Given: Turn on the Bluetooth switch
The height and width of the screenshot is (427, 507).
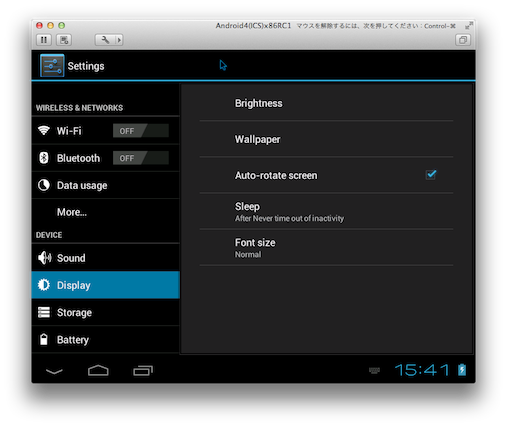Looking at the screenshot, I should tap(141, 158).
